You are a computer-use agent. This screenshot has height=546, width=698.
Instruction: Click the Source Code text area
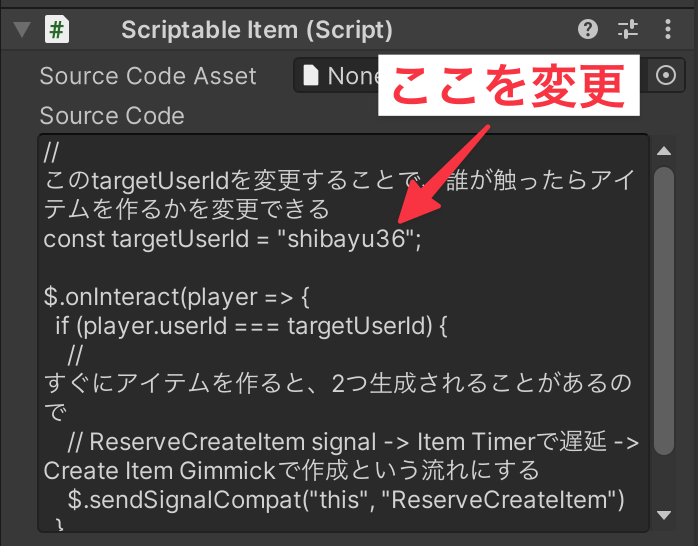(x=343, y=332)
